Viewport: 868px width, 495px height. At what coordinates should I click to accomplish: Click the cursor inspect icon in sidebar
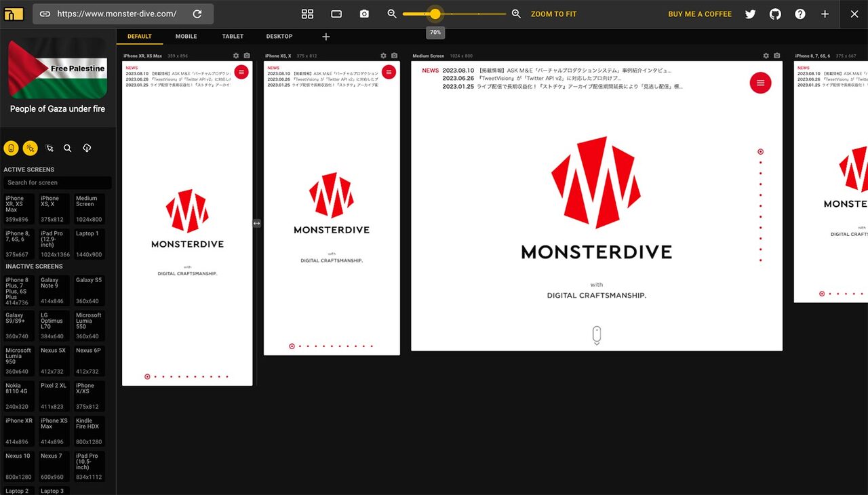coord(49,148)
